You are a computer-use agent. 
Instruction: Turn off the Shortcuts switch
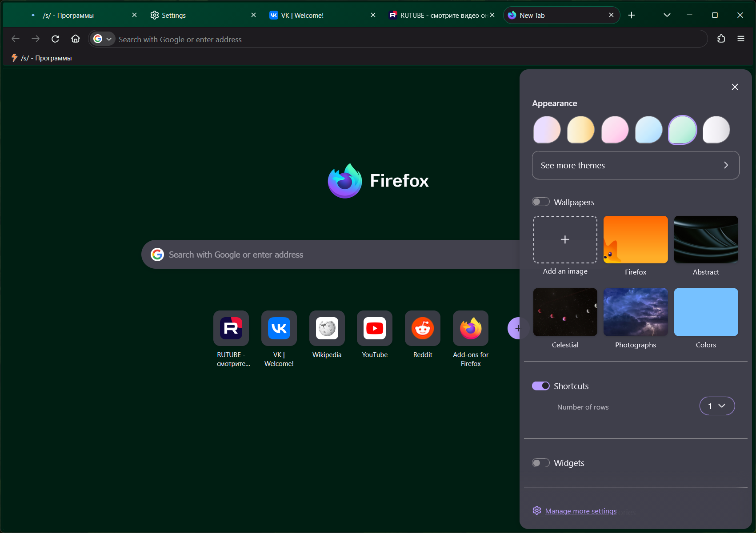pos(541,386)
